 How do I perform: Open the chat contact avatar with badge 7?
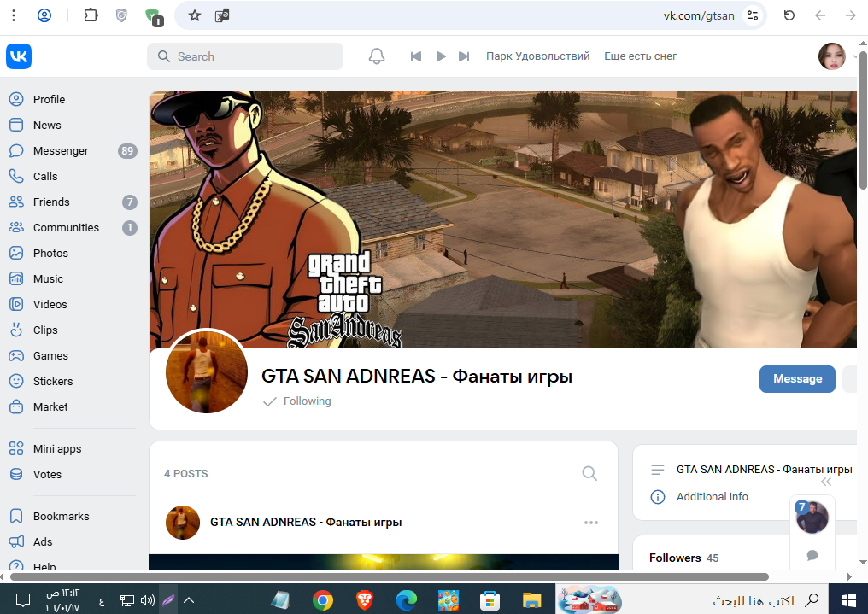tap(812, 518)
